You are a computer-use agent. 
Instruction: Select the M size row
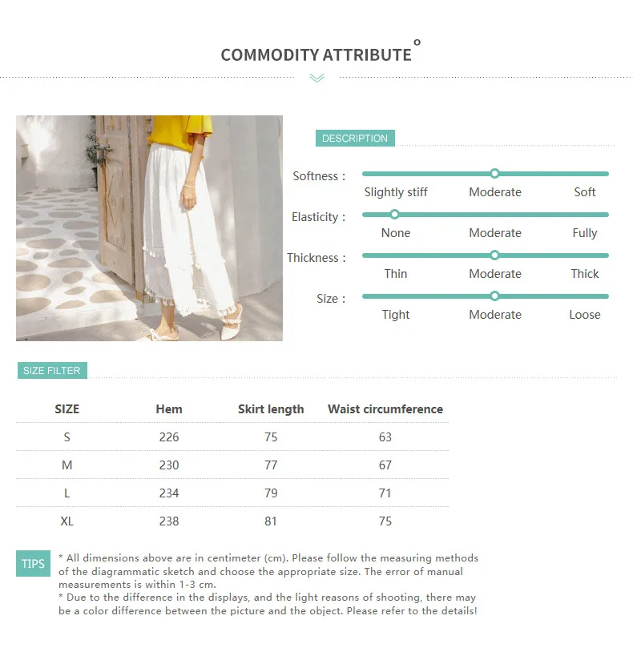pyautogui.click(x=232, y=465)
